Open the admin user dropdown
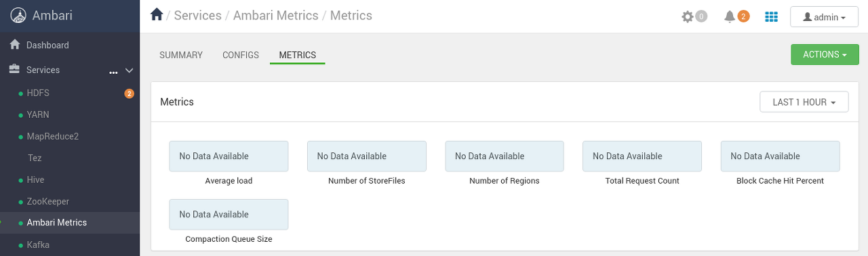This screenshot has height=256, width=868. click(x=824, y=17)
